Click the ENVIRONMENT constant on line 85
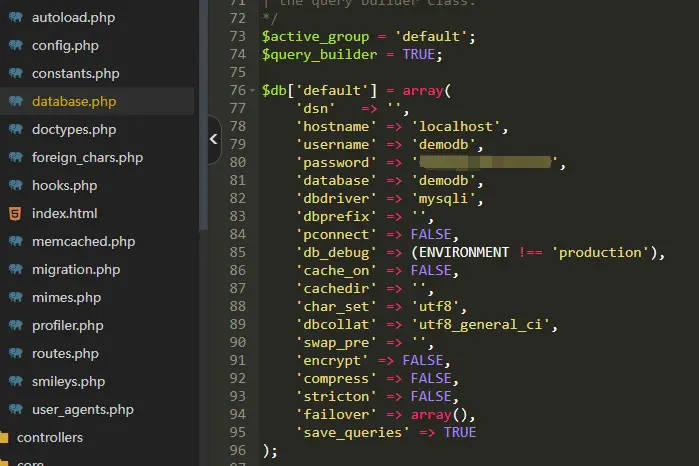This screenshot has height=466, width=699. 464,252
